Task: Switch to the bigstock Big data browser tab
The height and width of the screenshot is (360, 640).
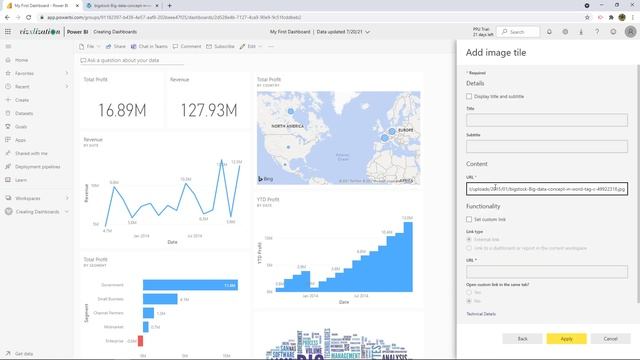Action: click(x=122, y=6)
